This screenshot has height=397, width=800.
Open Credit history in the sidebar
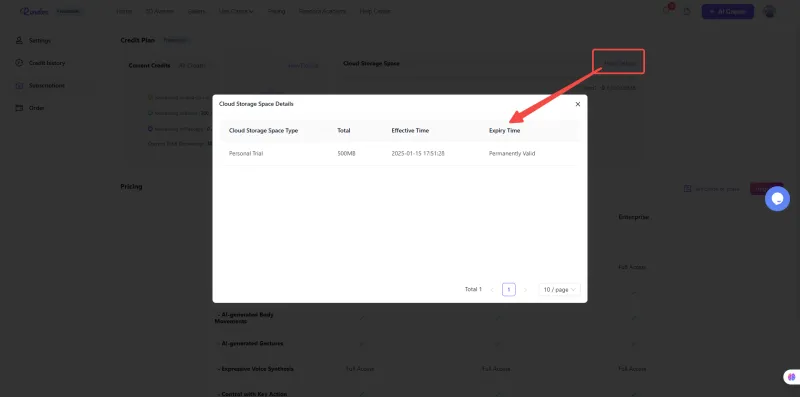pyautogui.click(x=47, y=63)
